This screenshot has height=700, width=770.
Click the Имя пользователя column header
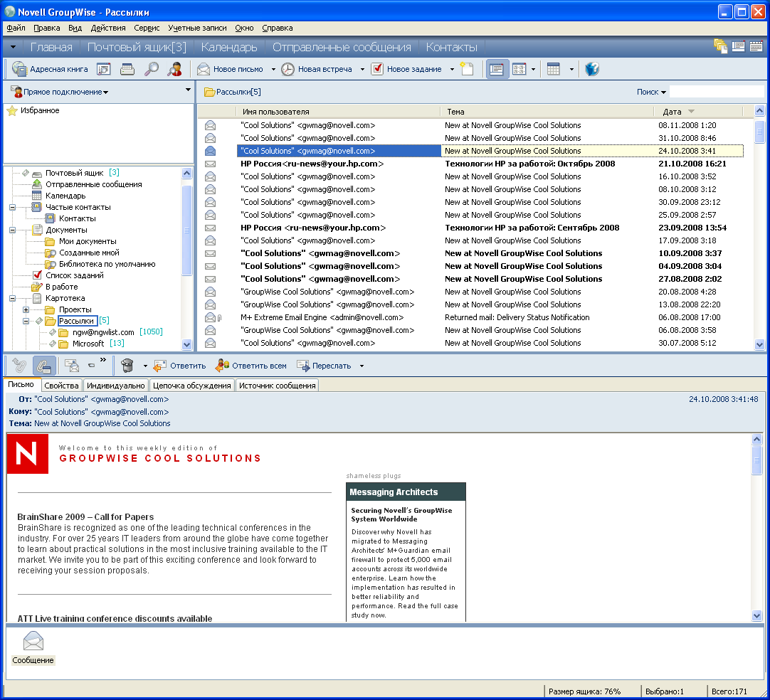click(338, 112)
